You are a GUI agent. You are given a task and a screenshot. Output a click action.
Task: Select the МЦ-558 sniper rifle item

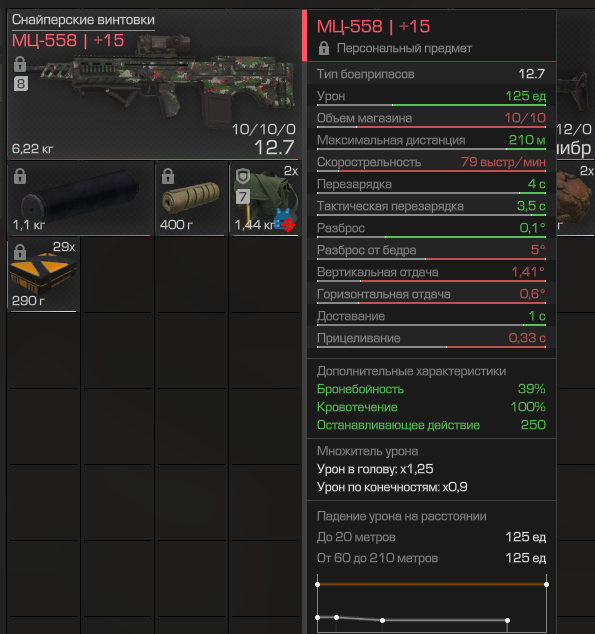[x=154, y=85]
